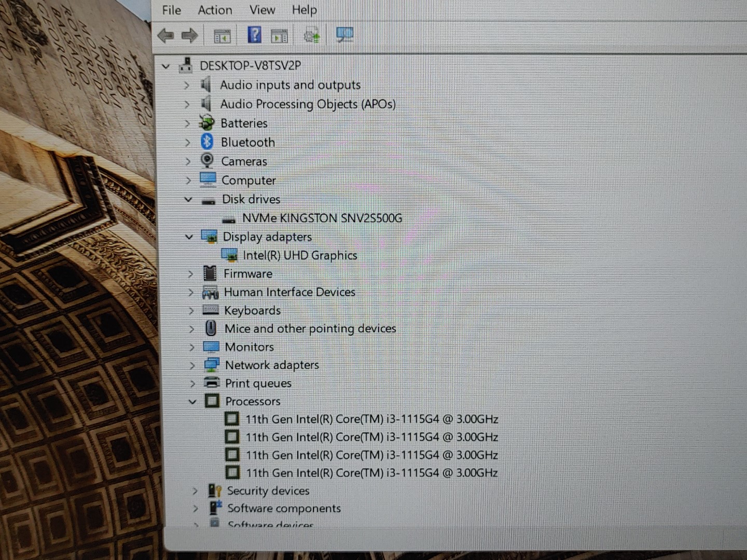Click the Update device driver toolbar icon
This screenshot has width=747, height=560.
click(x=311, y=36)
